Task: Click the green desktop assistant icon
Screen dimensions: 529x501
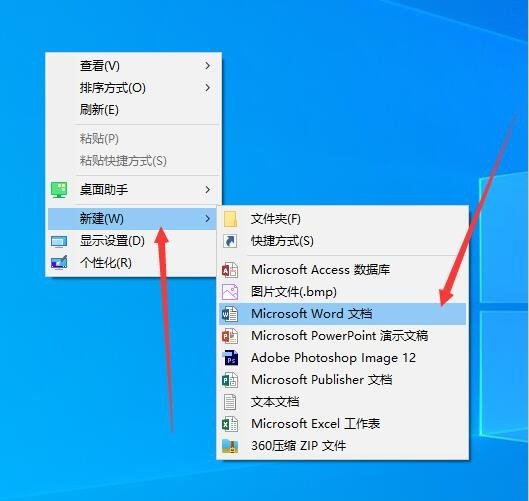Action: (59, 190)
